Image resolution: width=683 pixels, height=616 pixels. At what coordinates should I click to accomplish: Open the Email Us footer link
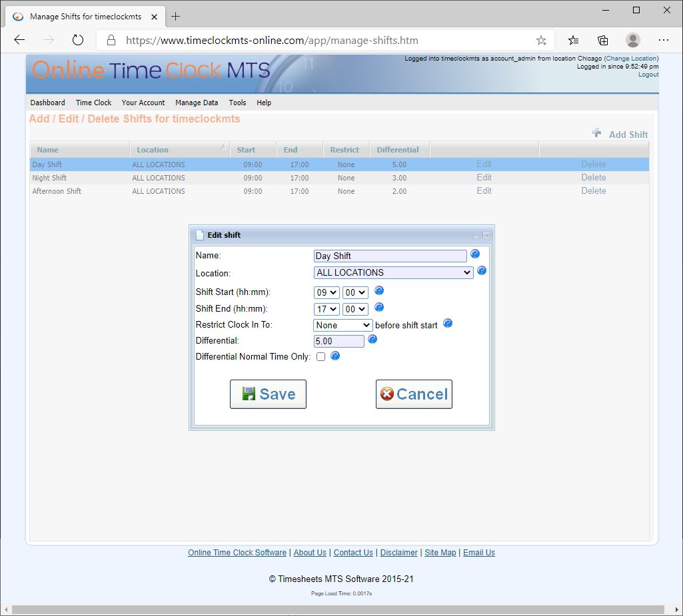[478, 553]
